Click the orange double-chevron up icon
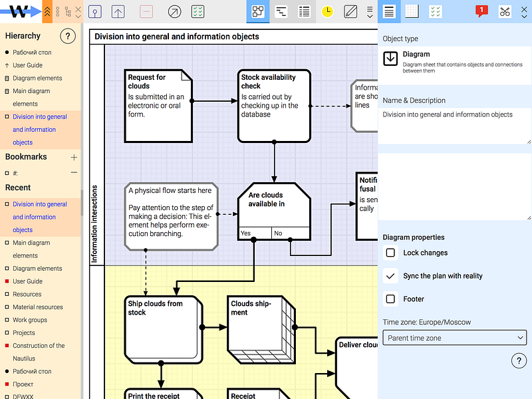The height and width of the screenshot is (399, 532). (x=47, y=11)
